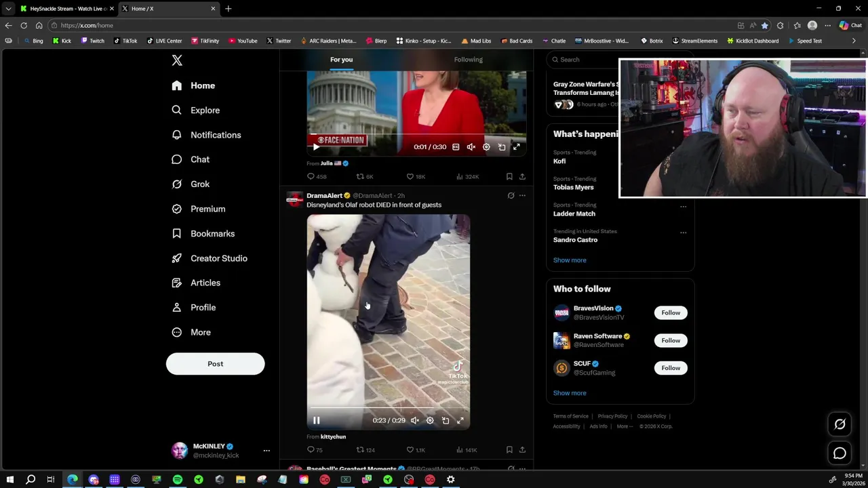Show more trending topics
868x488 pixels.
(x=570, y=260)
